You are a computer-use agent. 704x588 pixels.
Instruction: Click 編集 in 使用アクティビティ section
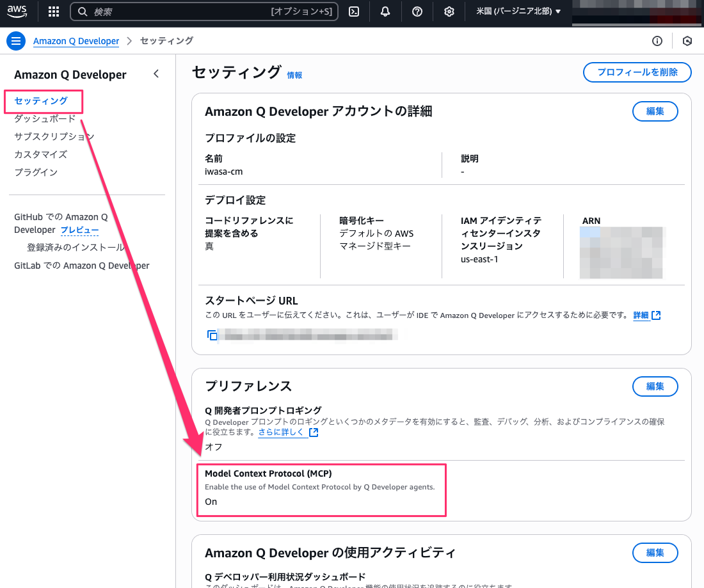pyautogui.click(x=655, y=553)
